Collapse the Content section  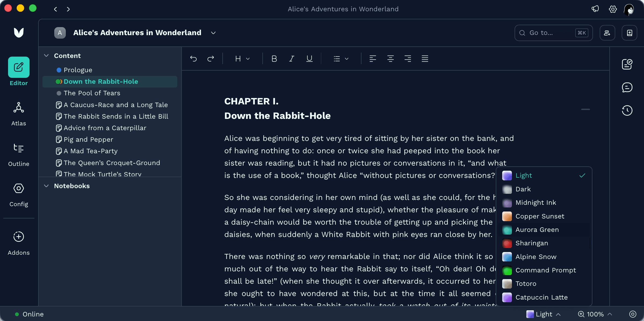point(46,56)
